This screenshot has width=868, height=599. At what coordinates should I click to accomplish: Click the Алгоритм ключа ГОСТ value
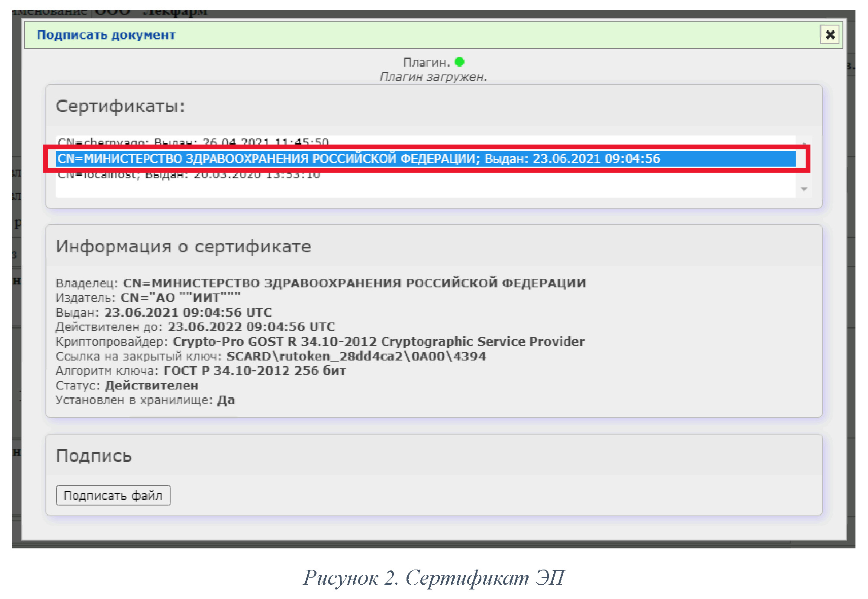(x=255, y=371)
